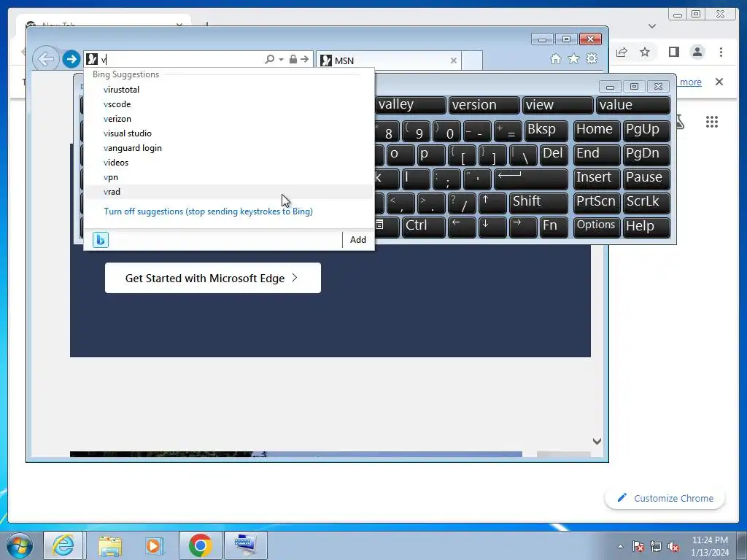Tap the PgUp key on on-screen keyboard

[646, 131]
